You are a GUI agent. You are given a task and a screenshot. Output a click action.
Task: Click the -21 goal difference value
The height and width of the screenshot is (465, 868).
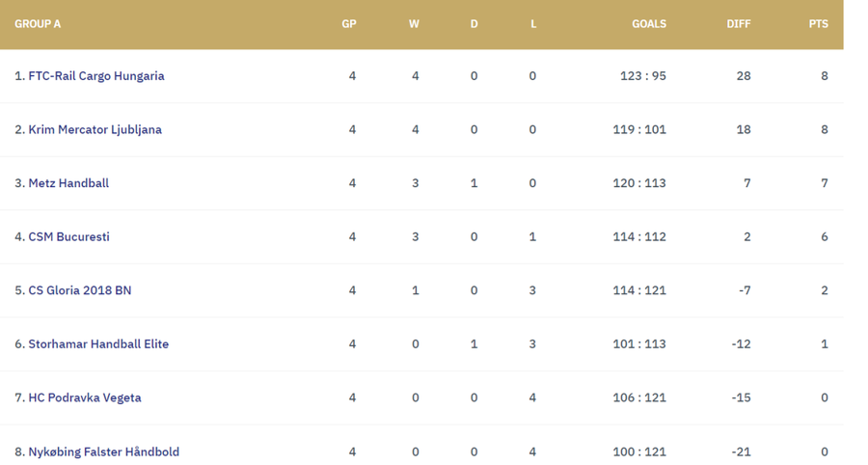[741, 451]
